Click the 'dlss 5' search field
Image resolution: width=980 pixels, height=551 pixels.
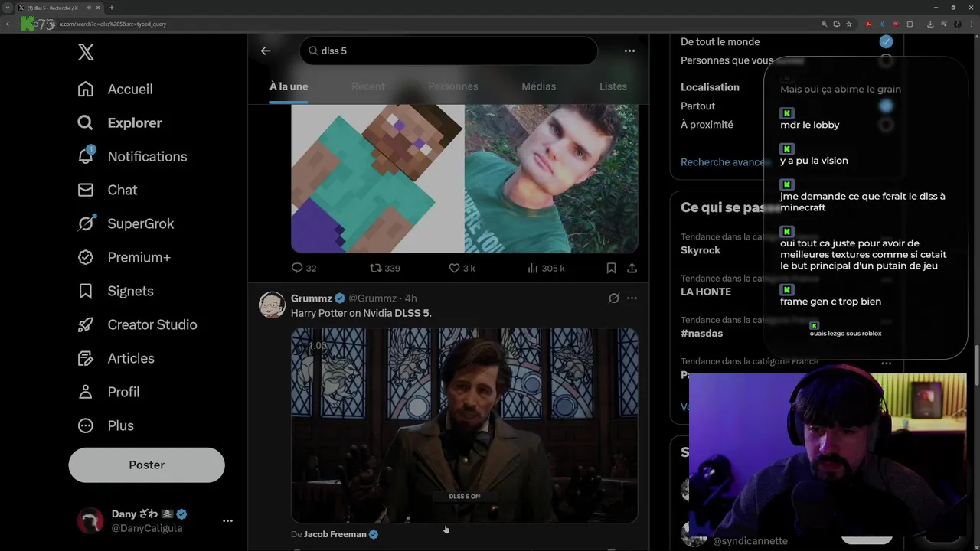click(x=449, y=51)
